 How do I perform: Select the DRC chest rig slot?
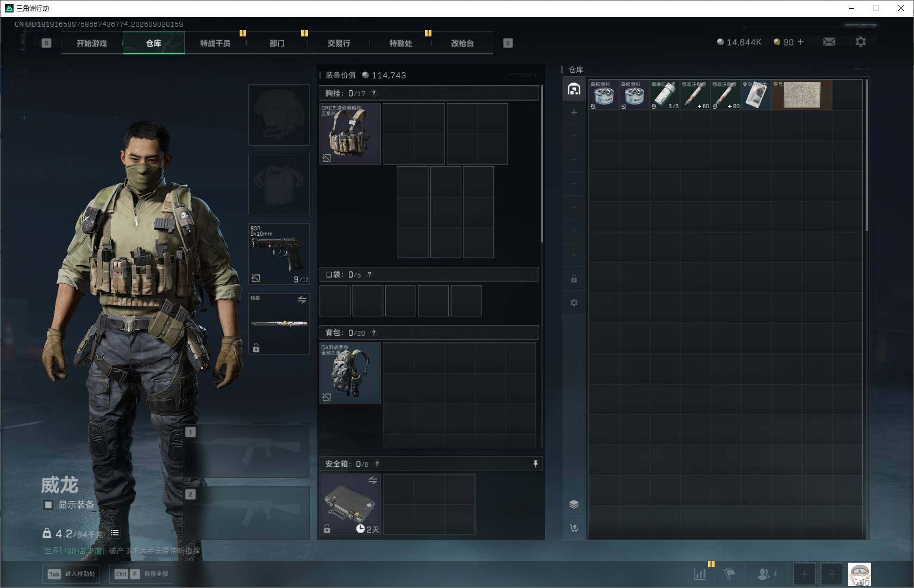tap(350, 134)
